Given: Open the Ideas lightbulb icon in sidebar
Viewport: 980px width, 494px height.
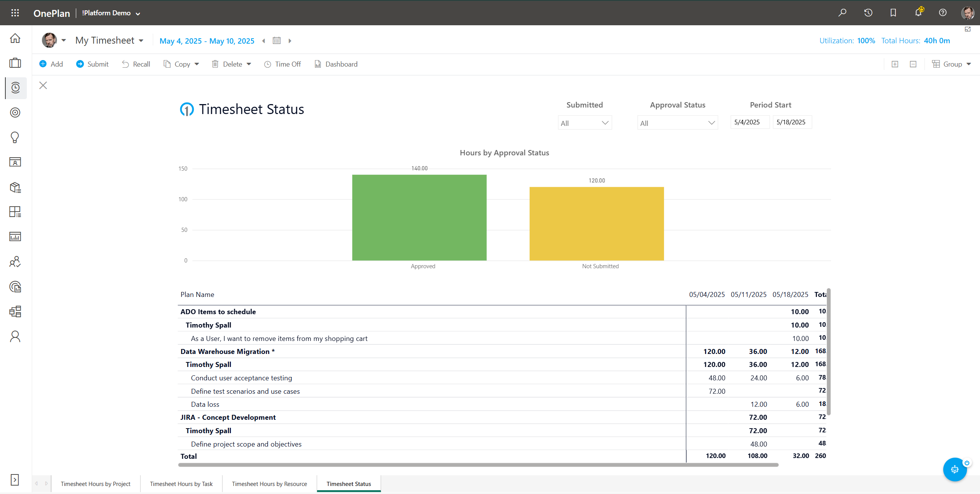Looking at the screenshot, I should 15,137.
